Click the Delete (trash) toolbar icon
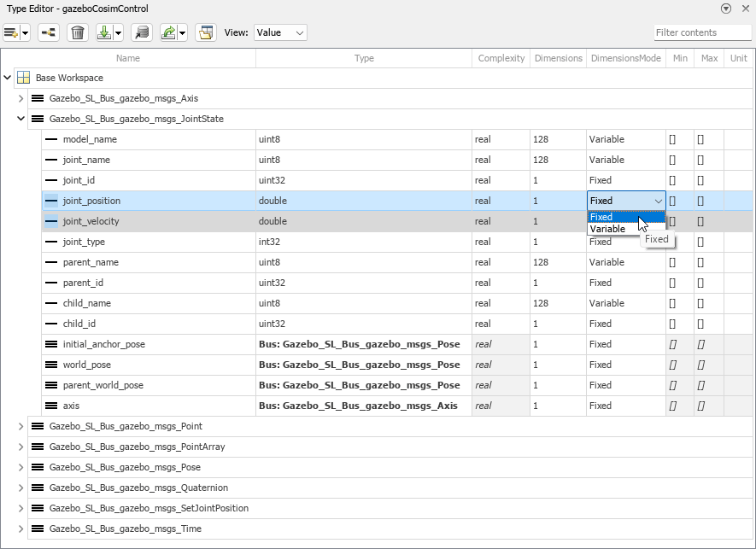 77,32
